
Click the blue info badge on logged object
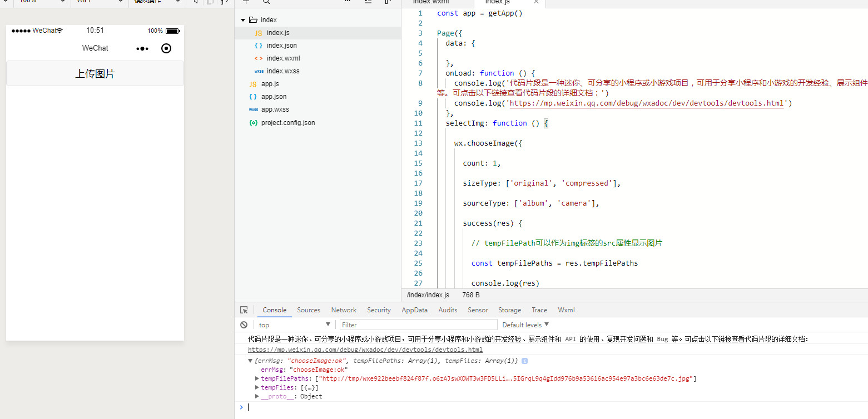click(524, 361)
